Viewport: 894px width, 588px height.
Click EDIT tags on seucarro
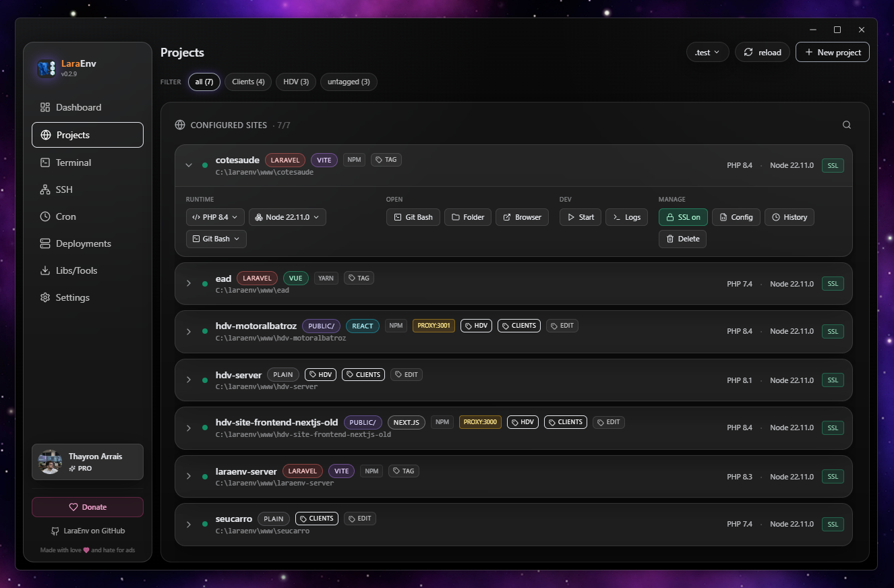point(360,519)
